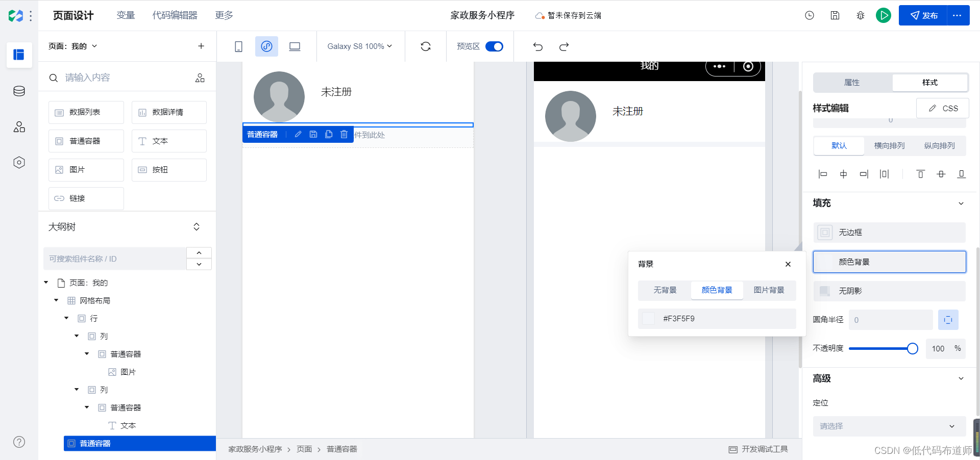The image size is (980, 460).
Task: Close the 背景 popup
Action: pos(788,264)
